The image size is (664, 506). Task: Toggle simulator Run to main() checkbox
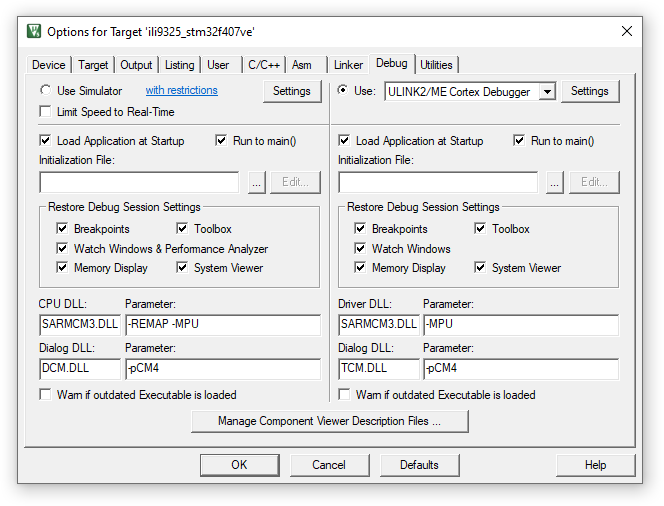[x=221, y=140]
